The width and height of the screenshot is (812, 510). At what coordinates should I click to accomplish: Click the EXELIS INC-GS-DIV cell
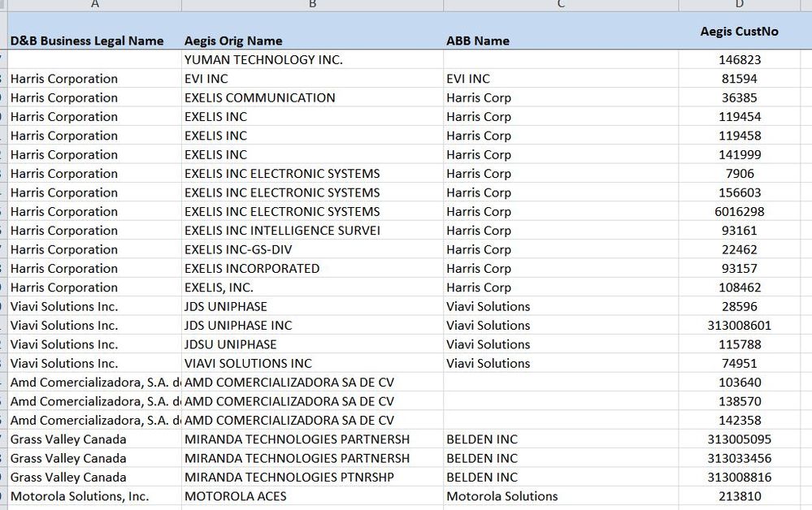point(312,249)
